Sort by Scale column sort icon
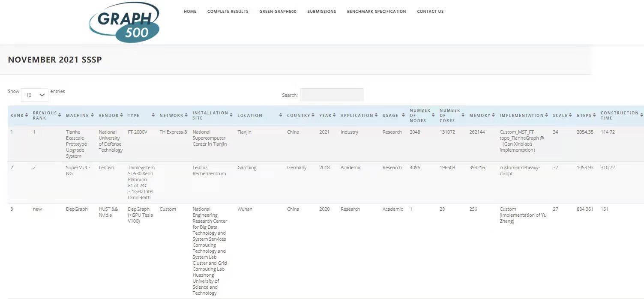644x299 pixels. coord(571,116)
